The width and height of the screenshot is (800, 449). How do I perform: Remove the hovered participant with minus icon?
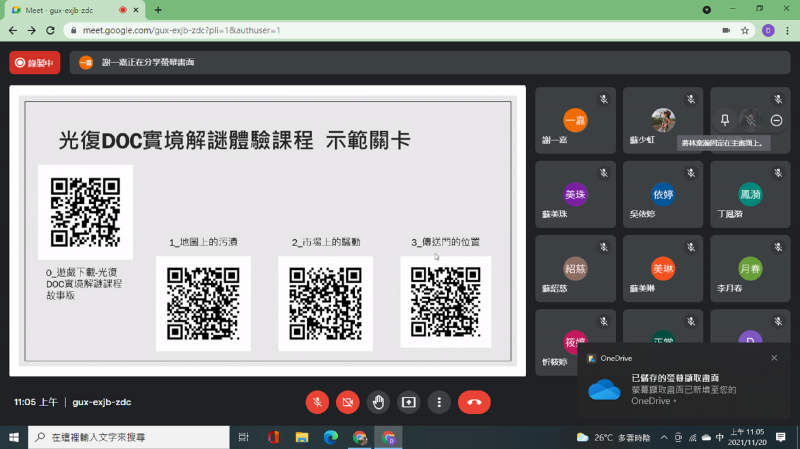tap(777, 120)
